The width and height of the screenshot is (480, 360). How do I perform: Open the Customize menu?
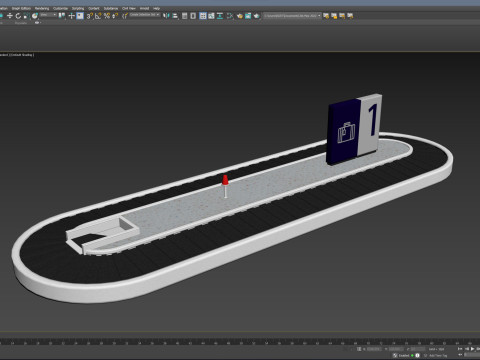(60, 8)
